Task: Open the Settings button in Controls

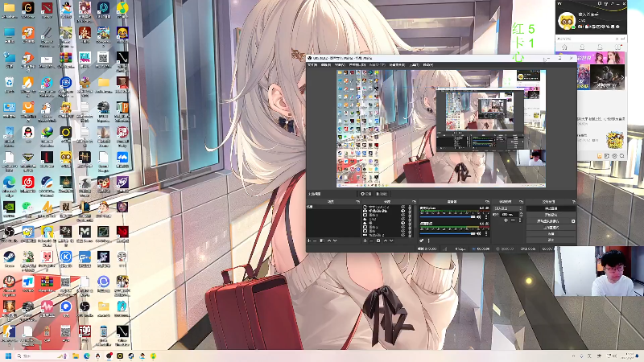Action: point(551,234)
